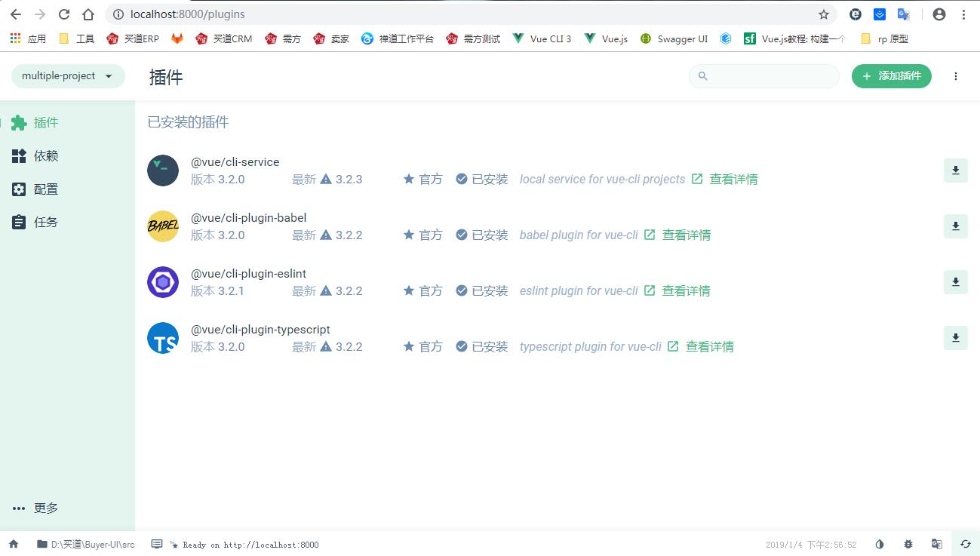Screen dimensions: 980x556
Task: Click the translate language icon in status bar
Action: click(x=937, y=544)
